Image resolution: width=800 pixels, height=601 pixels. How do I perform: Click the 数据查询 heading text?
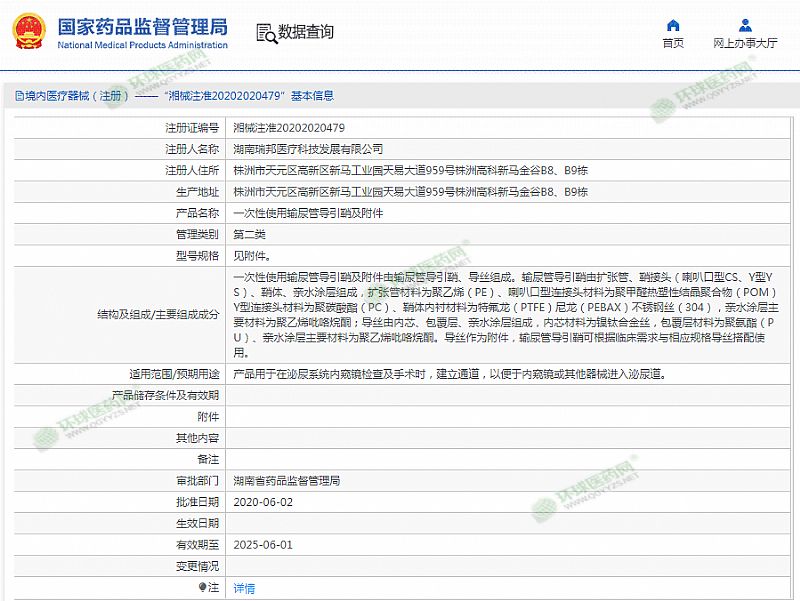[x=306, y=32]
